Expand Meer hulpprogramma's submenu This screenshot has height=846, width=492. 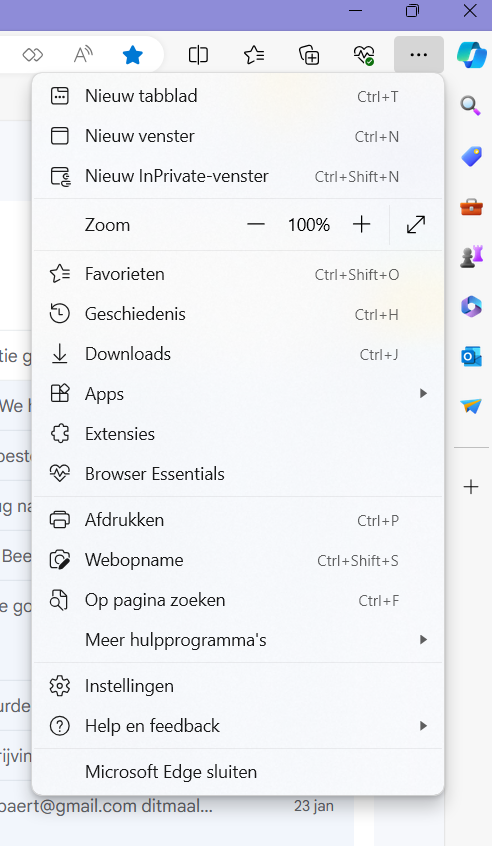238,640
